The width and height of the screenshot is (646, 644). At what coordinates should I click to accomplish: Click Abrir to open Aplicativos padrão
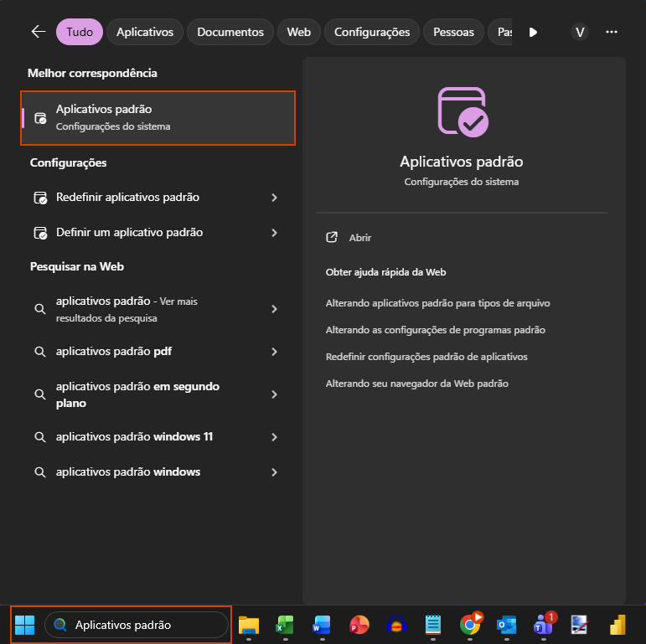click(359, 238)
